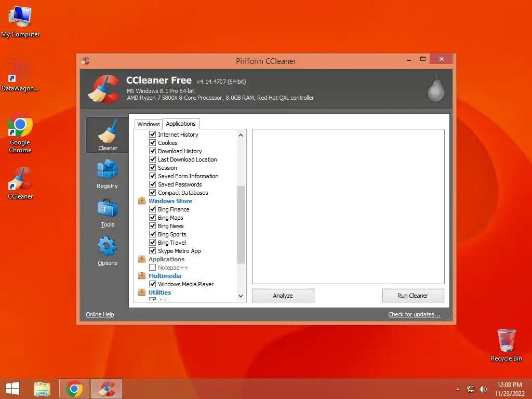Click the Piriform pear logo

pos(436,89)
